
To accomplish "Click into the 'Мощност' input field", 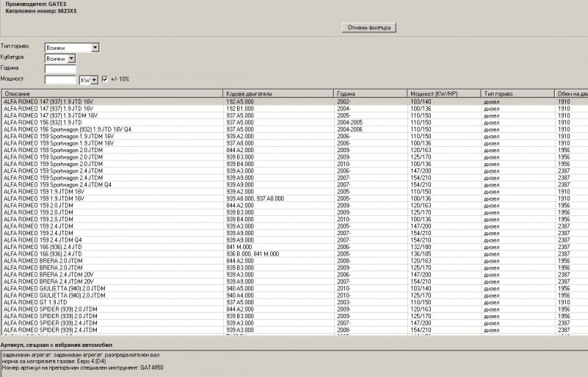I will pyautogui.click(x=60, y=79).
